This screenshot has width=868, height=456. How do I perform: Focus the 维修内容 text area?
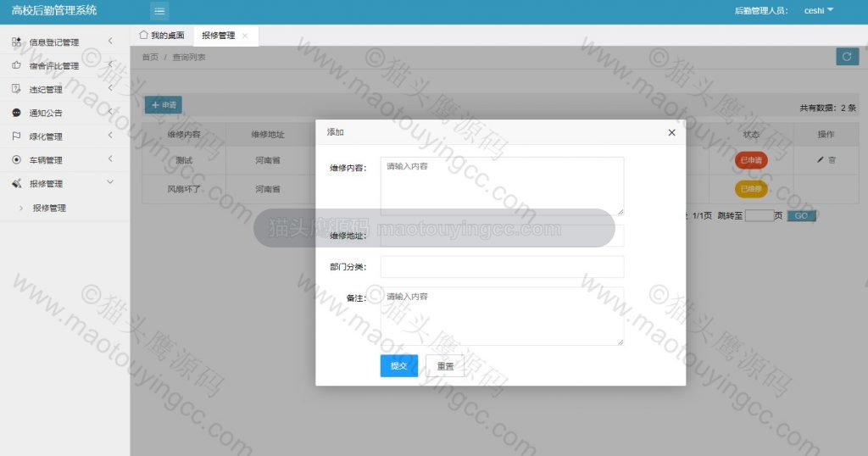502,186
